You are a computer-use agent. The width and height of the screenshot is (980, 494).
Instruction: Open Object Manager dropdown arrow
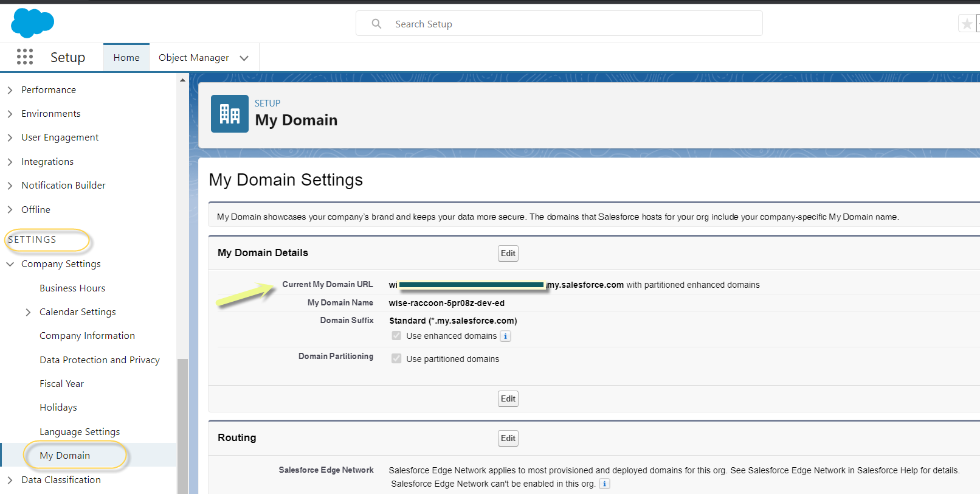(x=244, y=58)
